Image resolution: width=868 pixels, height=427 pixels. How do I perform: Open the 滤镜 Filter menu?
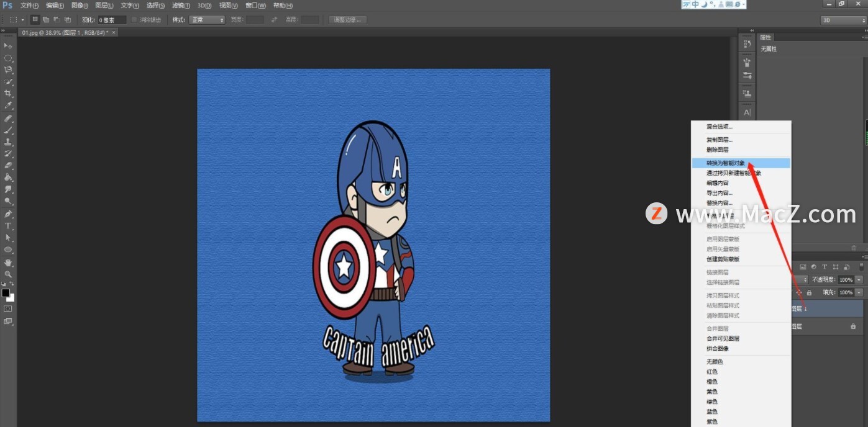[180, 6]
